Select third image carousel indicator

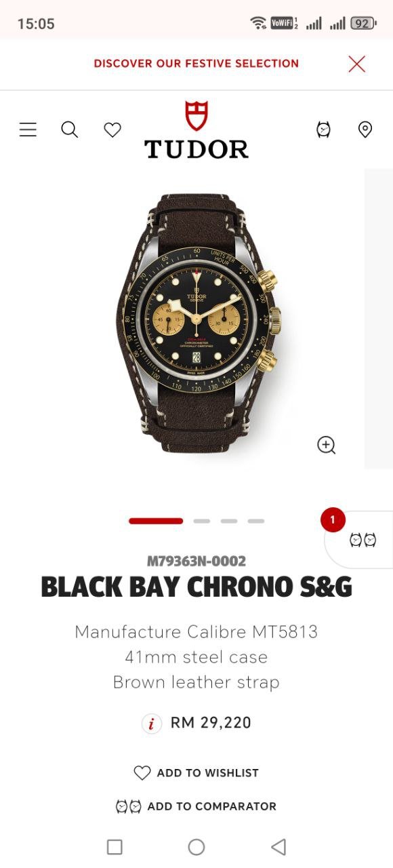coord(228,521)
